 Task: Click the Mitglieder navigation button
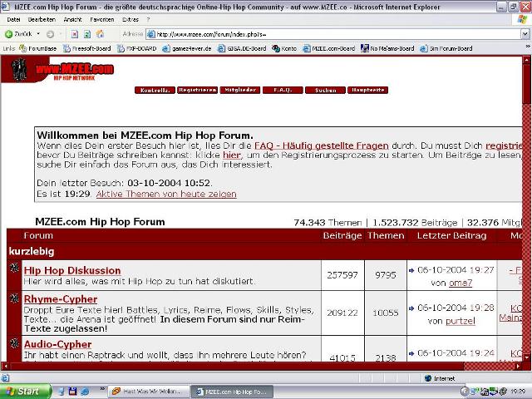point(240,90)
